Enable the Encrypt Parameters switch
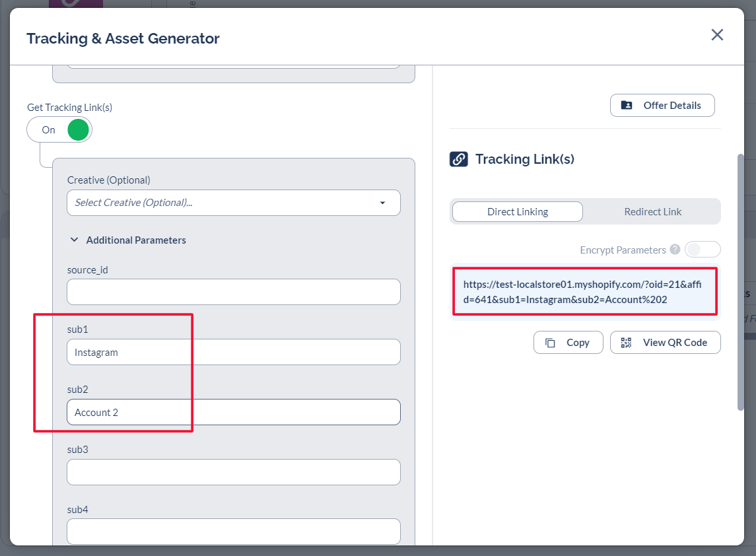The height and width of the screenshot is (556, 756). pos(702,250)
